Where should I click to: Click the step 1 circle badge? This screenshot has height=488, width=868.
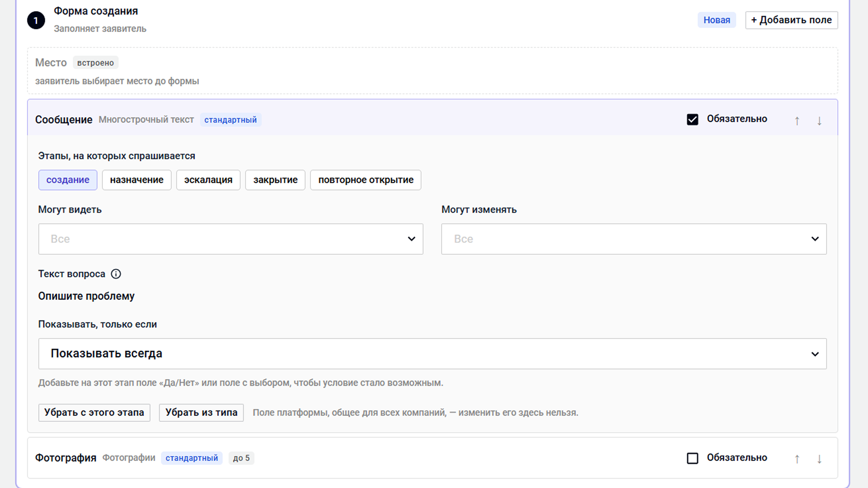[x=36, y=20]
